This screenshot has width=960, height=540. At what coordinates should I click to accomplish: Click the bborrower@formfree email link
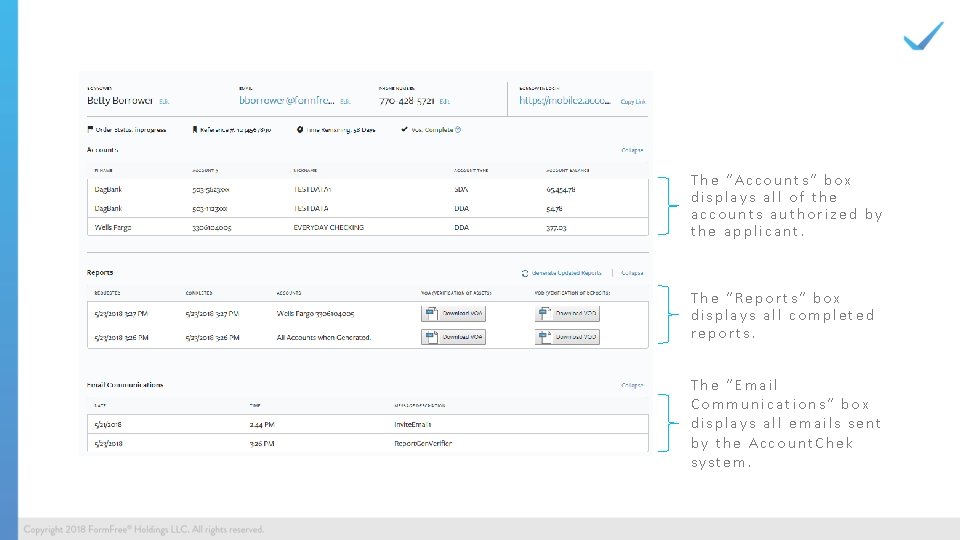(x=287, y=100)
